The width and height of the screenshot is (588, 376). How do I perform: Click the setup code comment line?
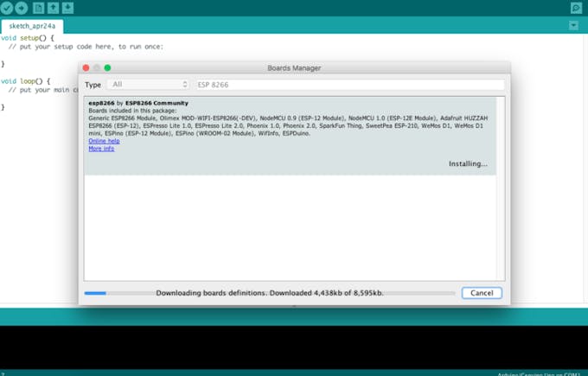86,47
